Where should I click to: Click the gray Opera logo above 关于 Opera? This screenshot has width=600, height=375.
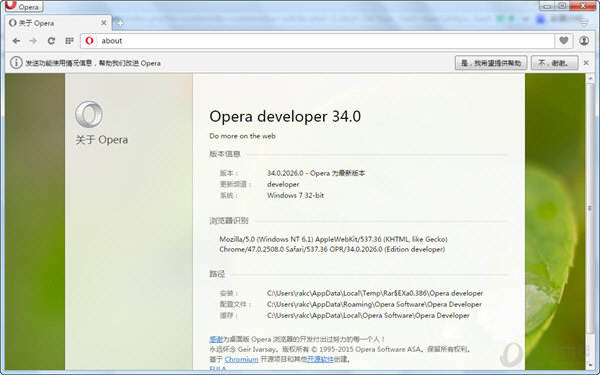(x=89, y=114)
